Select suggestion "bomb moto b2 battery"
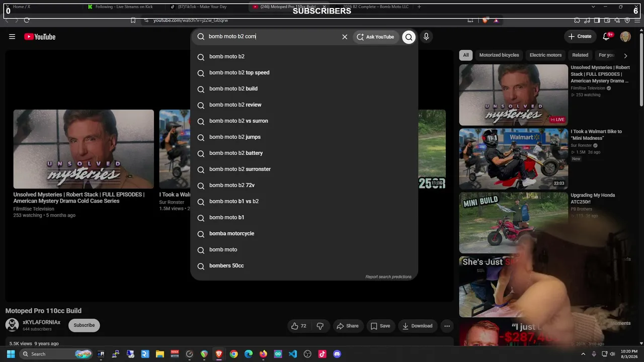The image size is (644, 362). 304,153
